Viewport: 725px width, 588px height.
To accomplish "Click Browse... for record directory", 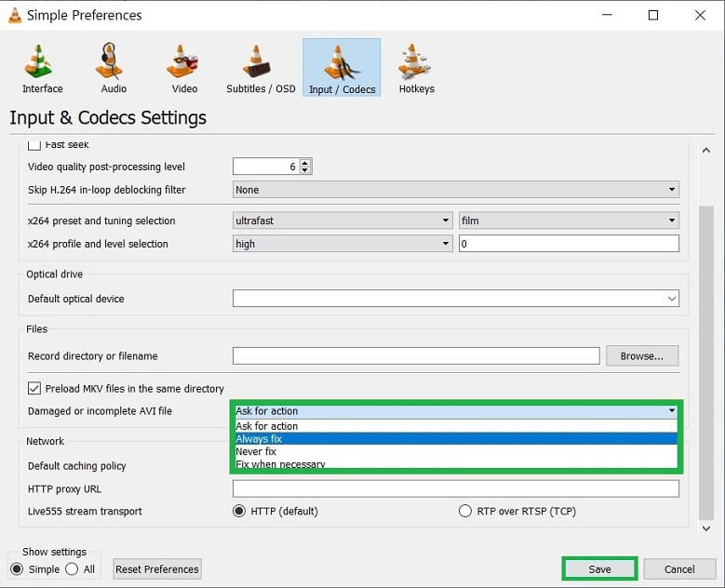I will [x=642, y=356].
